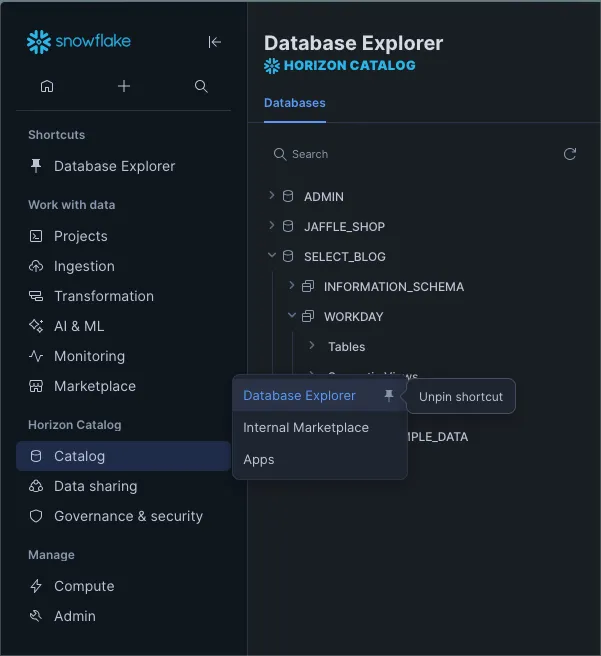Viewport: 601px width, 656px height.
Task: Collapse the WORKDAY schema chevron
Action: tap(292, 315)
